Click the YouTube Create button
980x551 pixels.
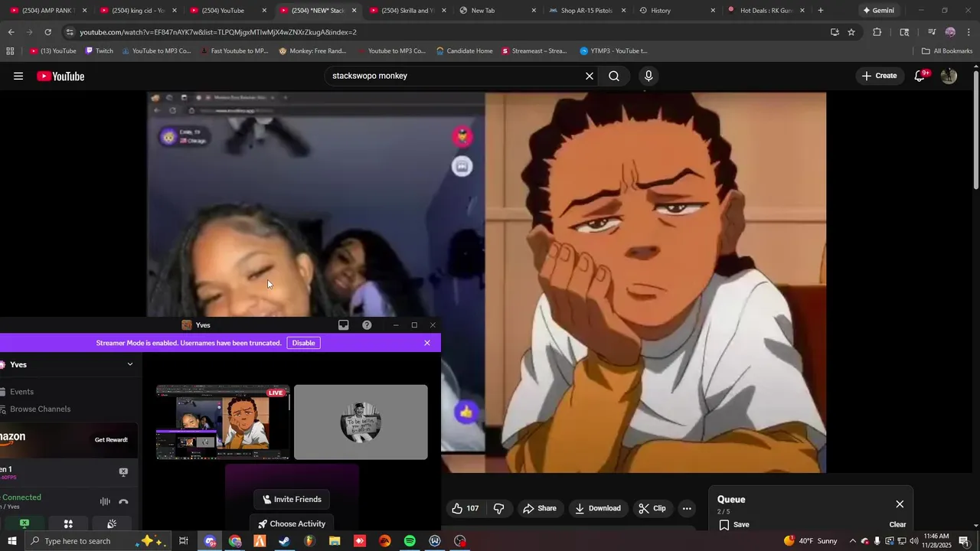(x=879, y=76)
